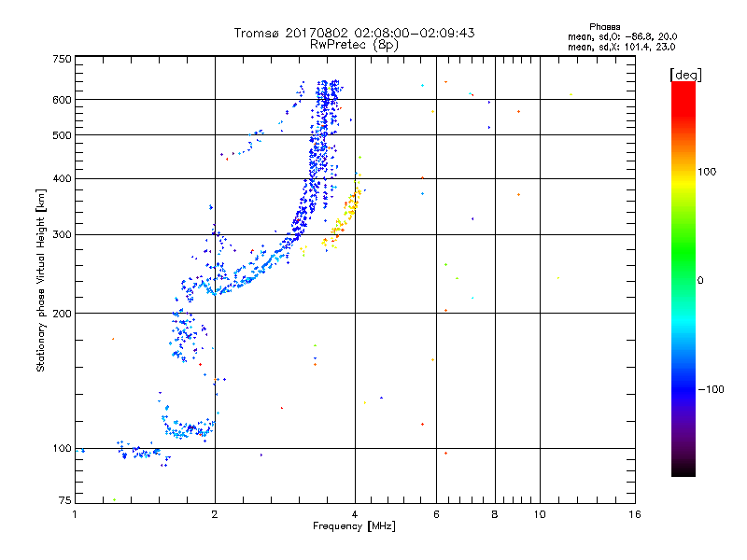Viewport: 747px width, 560px height.
Task: Click the '8' x-axis tick label
Action: pyautogui.click(x=495, y=514)
